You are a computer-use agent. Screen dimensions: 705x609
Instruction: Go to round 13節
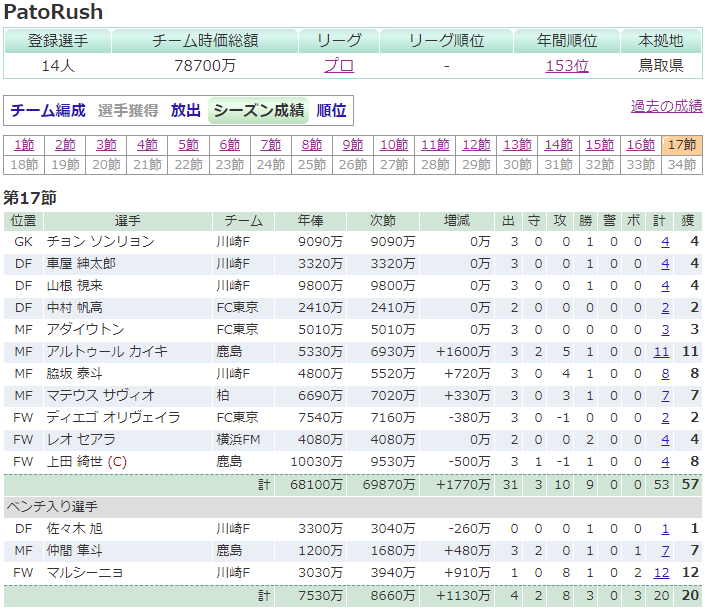coord(518,145)
